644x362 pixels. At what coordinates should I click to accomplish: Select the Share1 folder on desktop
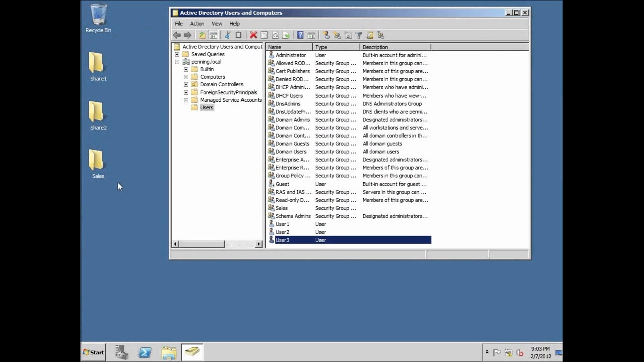click(98, 67)
